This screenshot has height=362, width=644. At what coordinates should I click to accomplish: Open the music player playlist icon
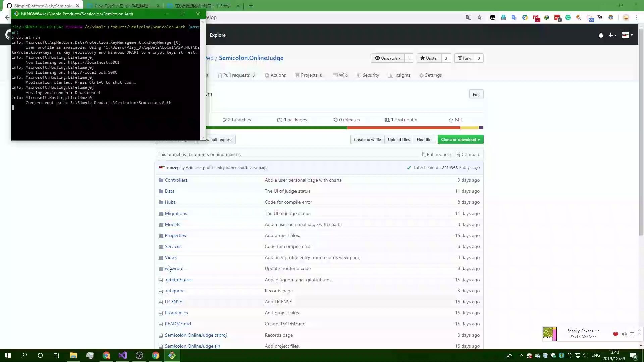pyautogui.click(x=632, y=334)
